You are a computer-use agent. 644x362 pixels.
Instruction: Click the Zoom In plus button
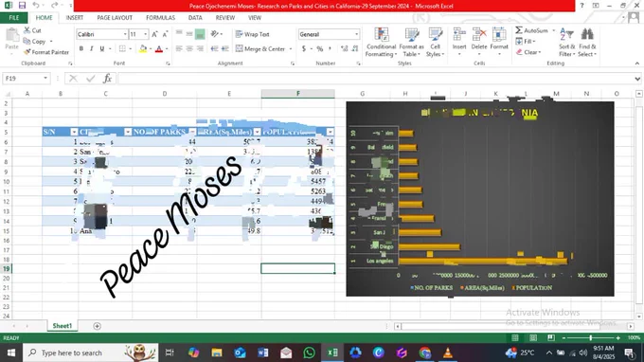coord(618,337)
